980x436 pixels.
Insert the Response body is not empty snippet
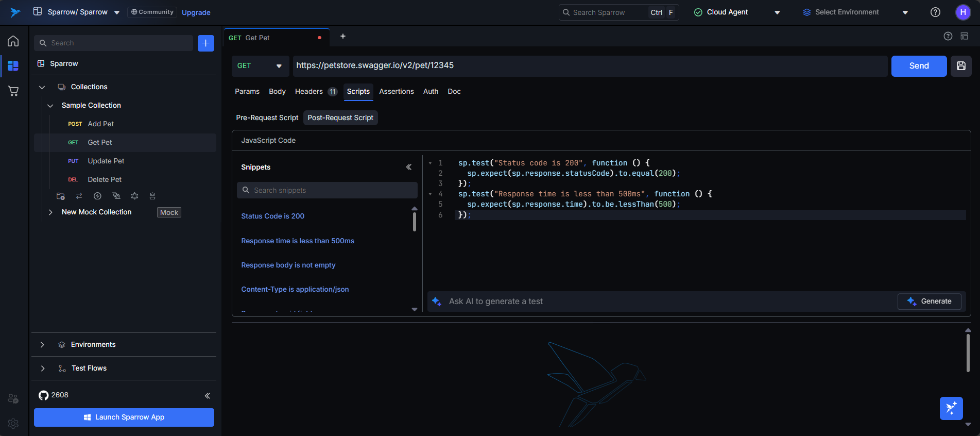(x=288, y=265)
